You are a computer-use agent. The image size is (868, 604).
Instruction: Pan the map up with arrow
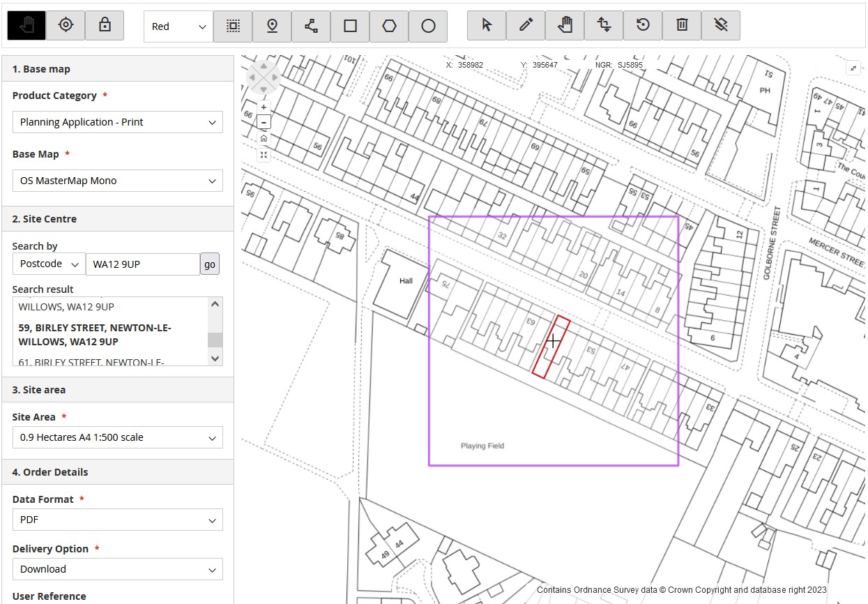click(x=264, y=68)
